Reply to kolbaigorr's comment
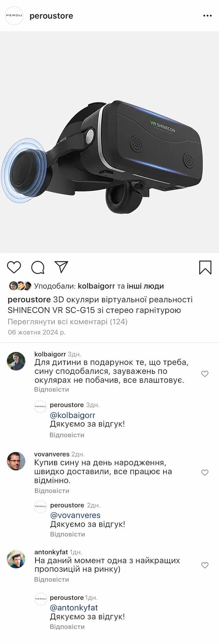The width and height of the screenshot is (219, 644). coord(52,389)
